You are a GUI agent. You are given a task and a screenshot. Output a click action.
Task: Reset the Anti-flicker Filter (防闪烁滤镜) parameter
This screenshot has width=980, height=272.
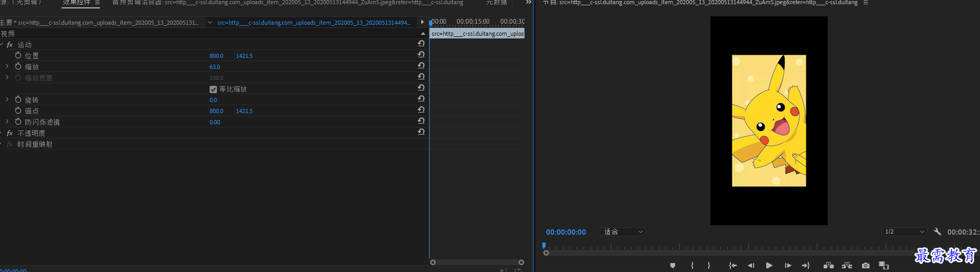click(x=421, y=120)
